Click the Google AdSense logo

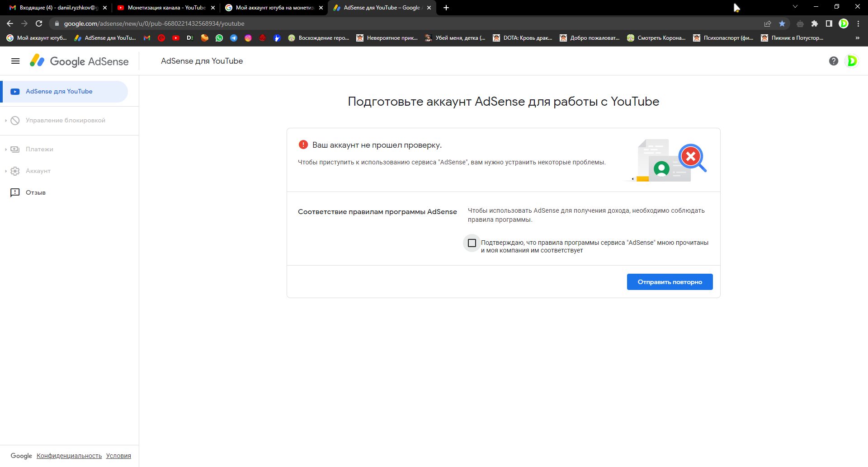[x=79, y=61]
